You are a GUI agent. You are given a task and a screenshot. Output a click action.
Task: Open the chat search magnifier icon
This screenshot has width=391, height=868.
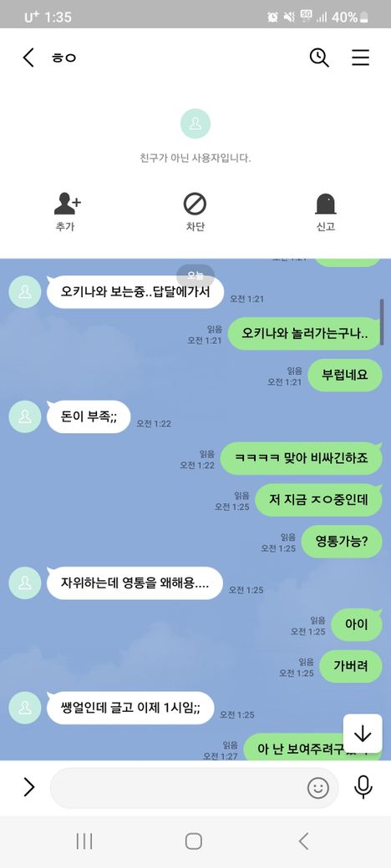(x=319, y=58)
